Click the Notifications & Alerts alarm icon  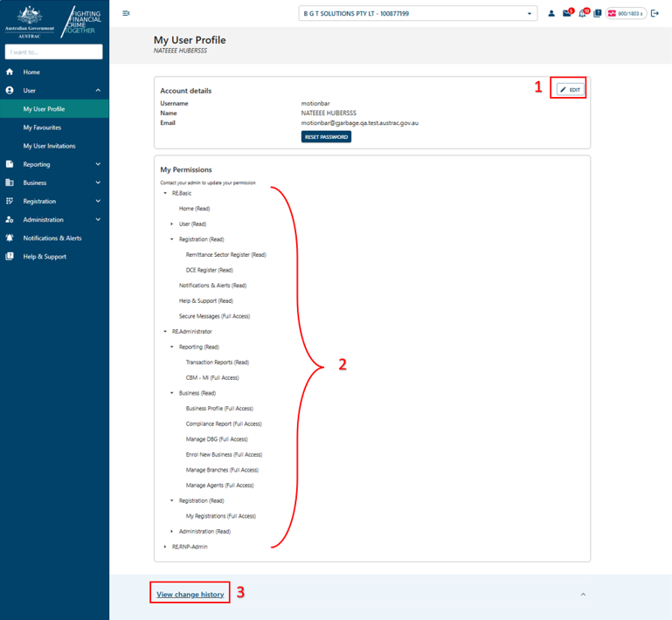point(10,238)
